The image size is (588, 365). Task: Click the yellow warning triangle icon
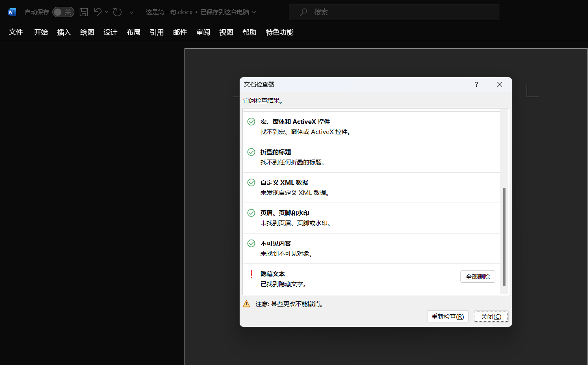click(x=247, y=304)
